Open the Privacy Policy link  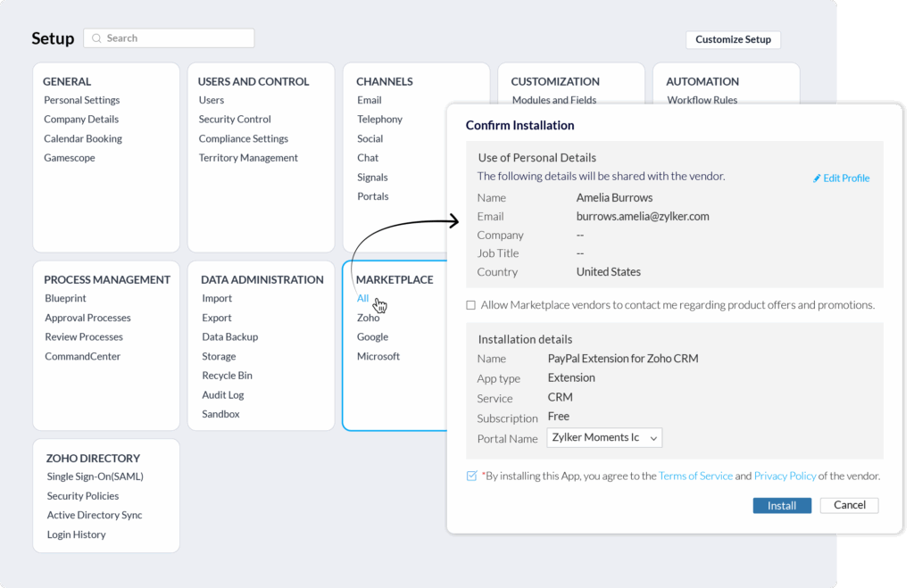point(785,476)
